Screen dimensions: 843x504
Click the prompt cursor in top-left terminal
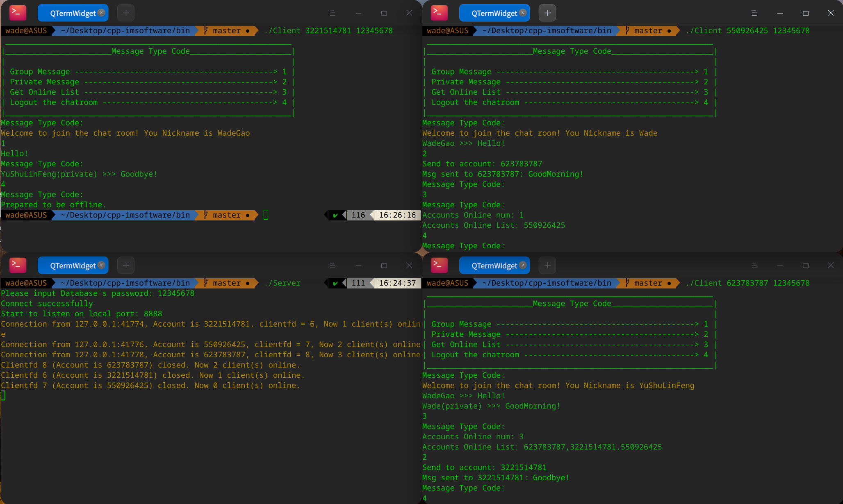click(x=266, y=215)
